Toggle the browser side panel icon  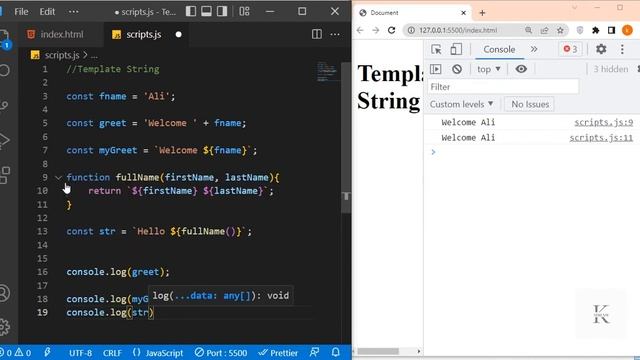point(611,30)
